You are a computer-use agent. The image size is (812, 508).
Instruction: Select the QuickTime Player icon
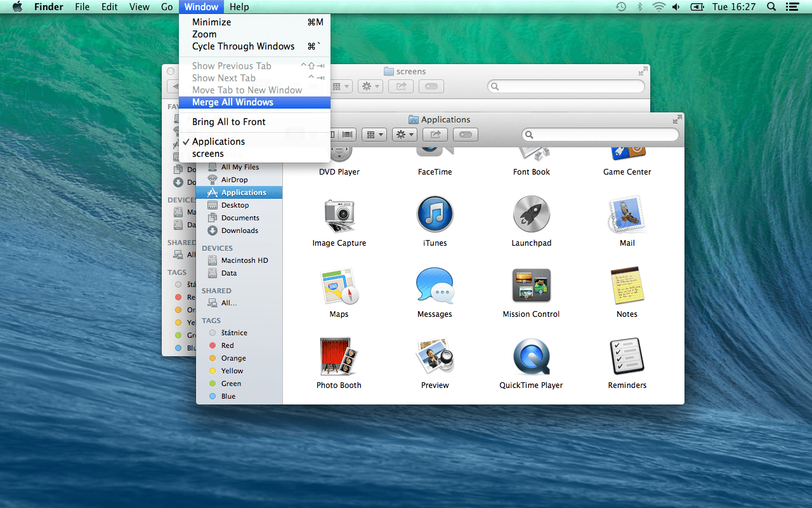click(x=532, y=357)
